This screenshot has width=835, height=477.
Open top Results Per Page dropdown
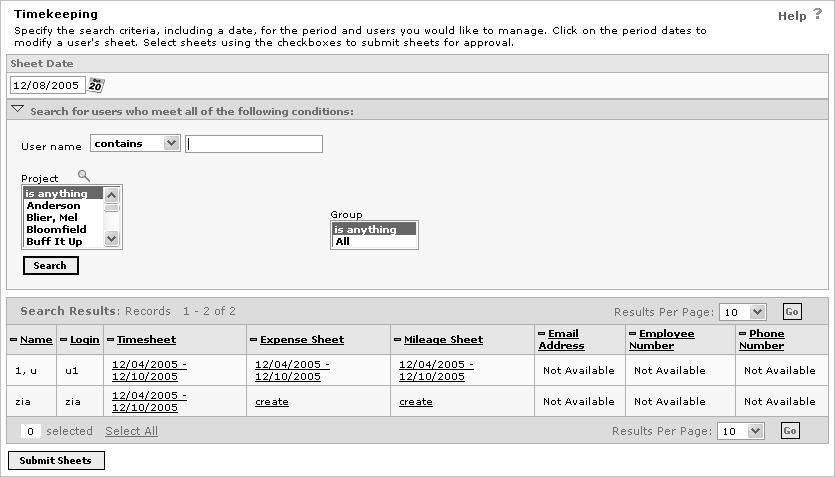click(x=742, y=312)
